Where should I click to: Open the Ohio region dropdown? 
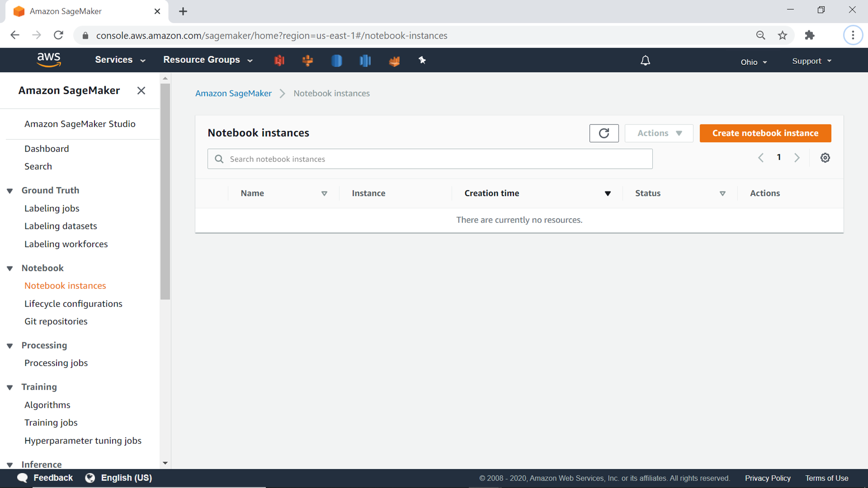[754, 62]
